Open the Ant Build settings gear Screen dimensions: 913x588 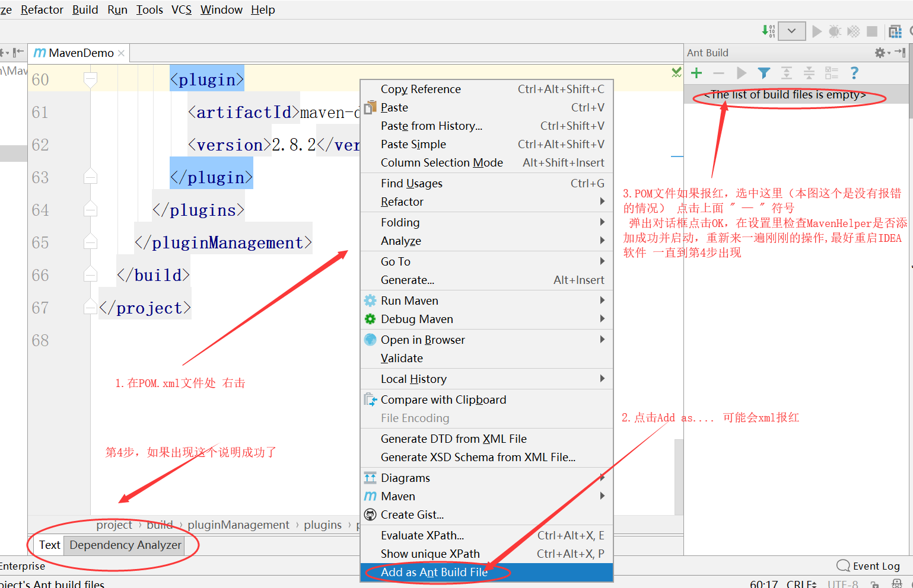(x=880, y=53)
